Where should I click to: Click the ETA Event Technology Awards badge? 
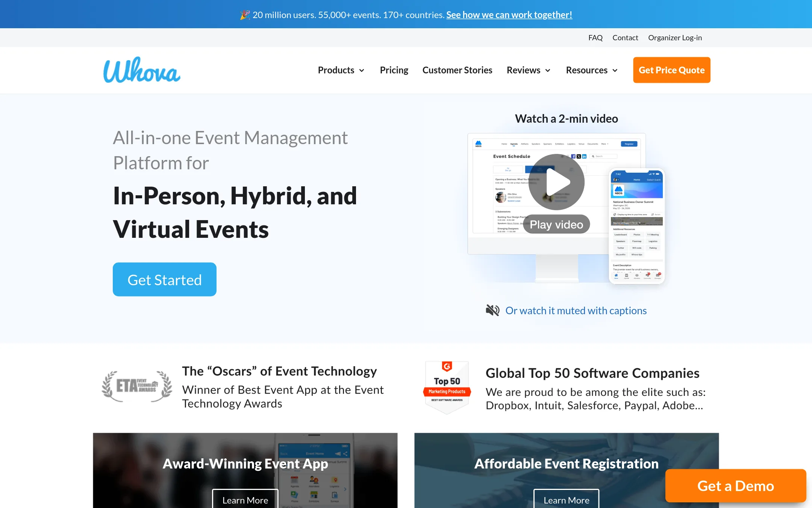[137, 386]
